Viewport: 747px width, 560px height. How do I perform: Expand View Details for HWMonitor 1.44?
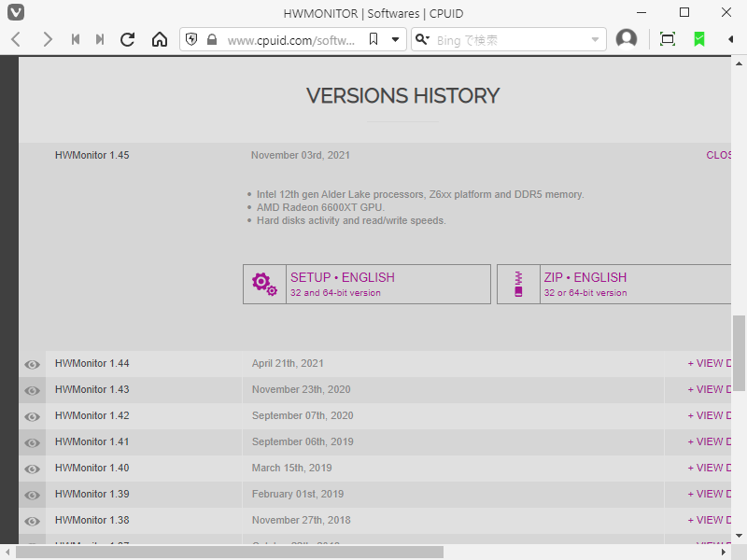click(x=710, y=363)
